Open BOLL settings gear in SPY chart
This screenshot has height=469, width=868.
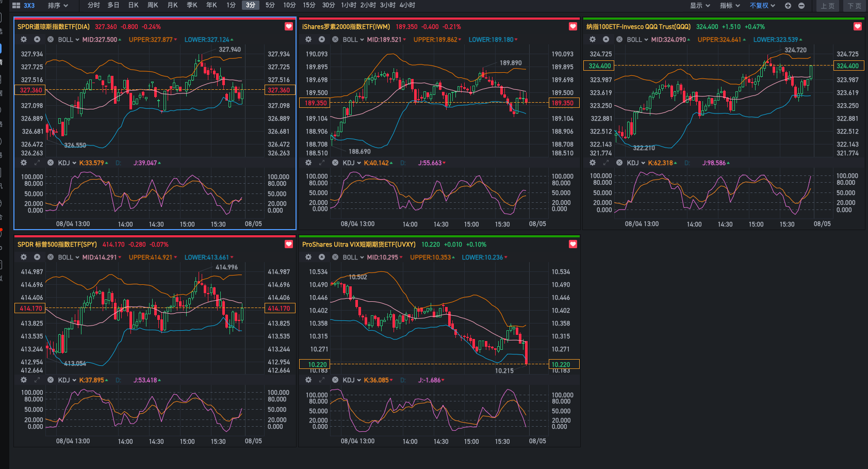24,257
